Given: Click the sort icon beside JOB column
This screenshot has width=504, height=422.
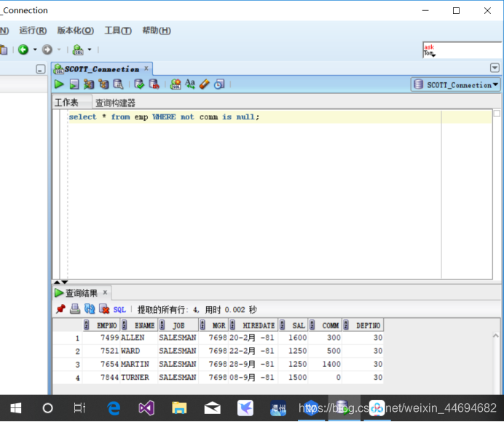Looking at the screenshot, I should (162, 325).
